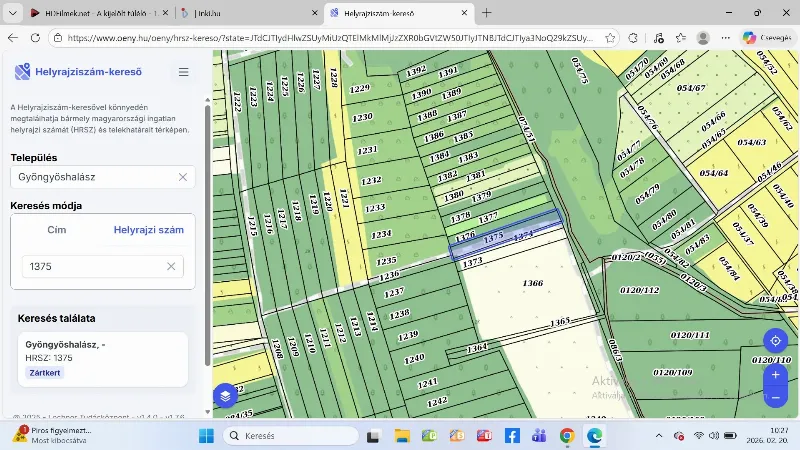Show hidden system tray icons
Image resolution: width=800 pixels, height=450 pixels.
659,436
